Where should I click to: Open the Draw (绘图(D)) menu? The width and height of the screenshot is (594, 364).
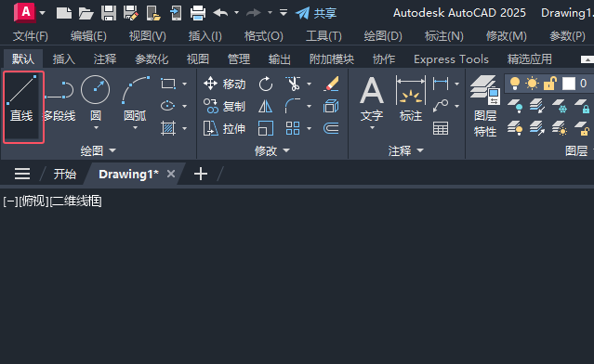[383, 36]
